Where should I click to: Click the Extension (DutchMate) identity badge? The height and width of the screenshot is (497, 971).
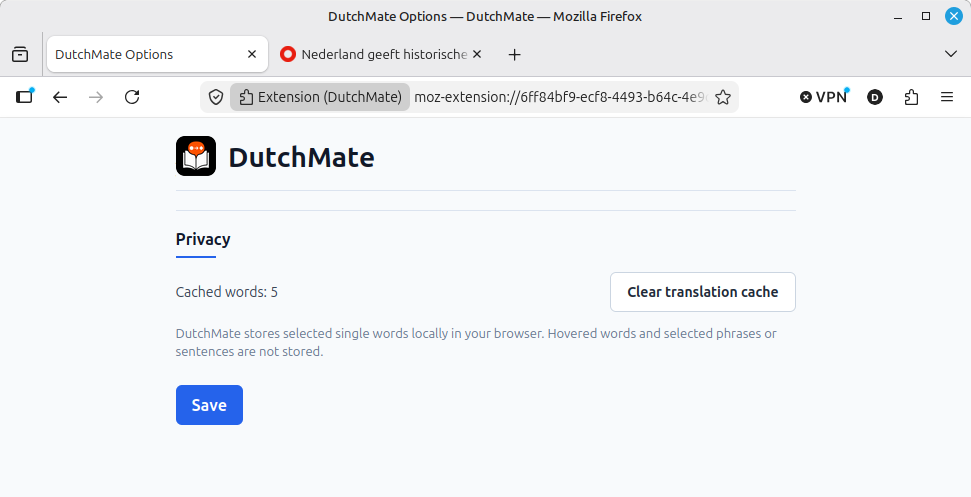click(320, 97)
